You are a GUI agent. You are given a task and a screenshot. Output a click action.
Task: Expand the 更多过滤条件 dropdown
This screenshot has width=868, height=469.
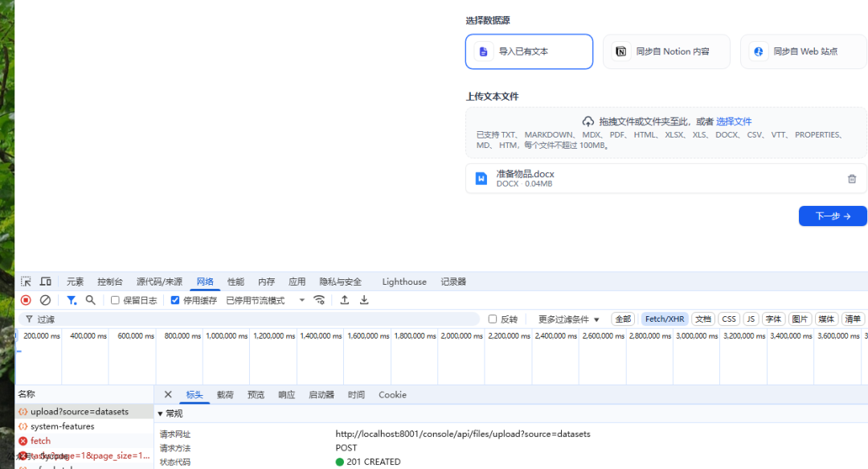coord(565,319)
